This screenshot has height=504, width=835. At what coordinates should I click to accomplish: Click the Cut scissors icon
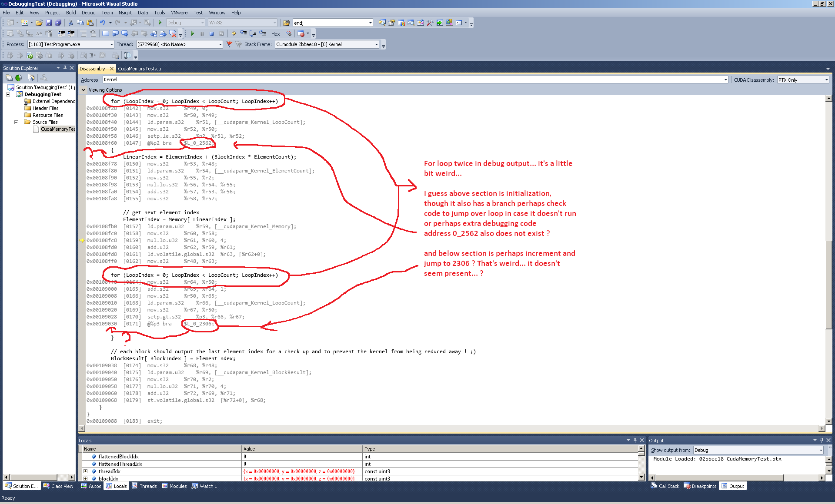(x=70, y=23)
